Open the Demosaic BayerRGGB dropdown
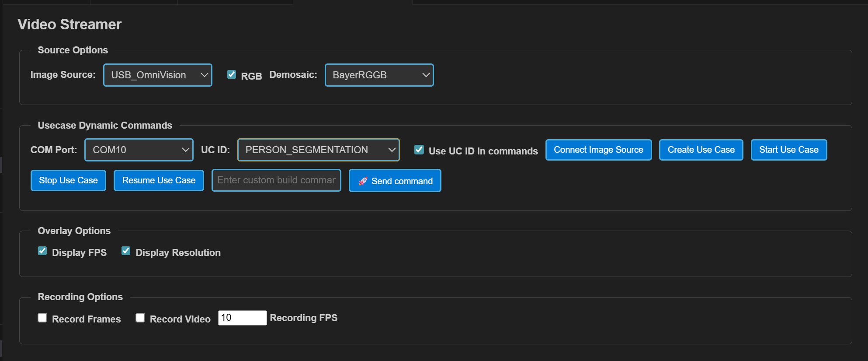The height and width of the screenshot is (361, 868). [x=379, y=75]
